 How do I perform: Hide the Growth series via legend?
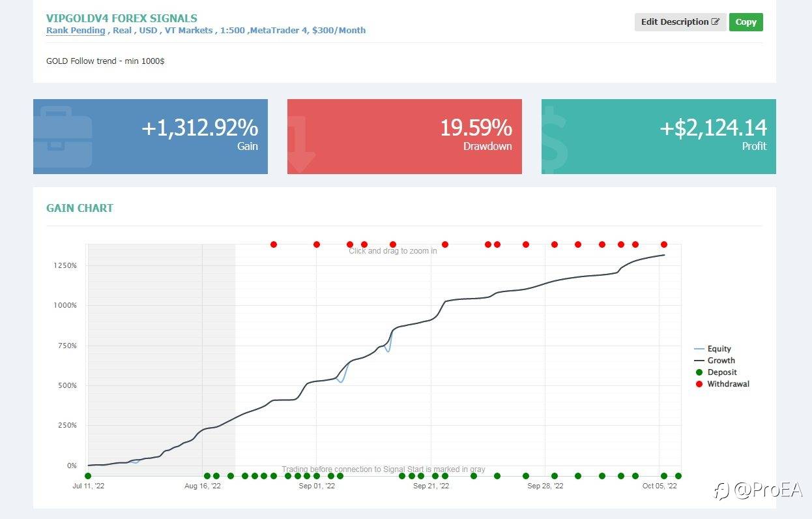tap(714, 361)
